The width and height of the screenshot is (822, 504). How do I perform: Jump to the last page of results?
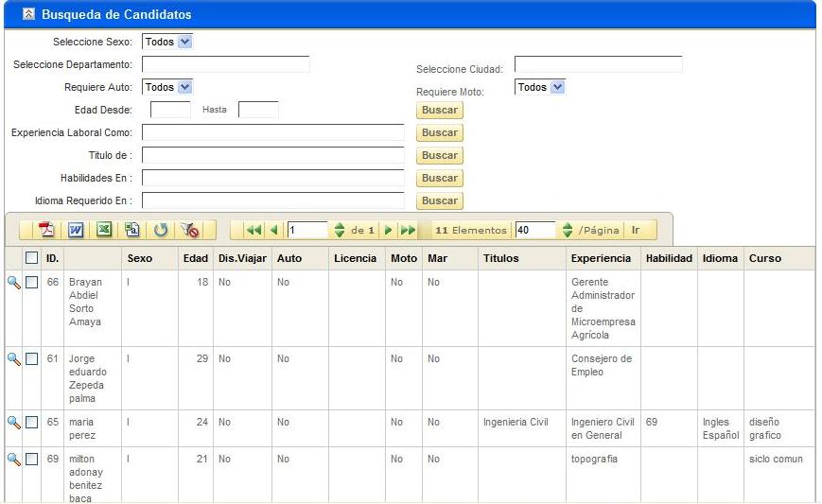tap(409, 230)
